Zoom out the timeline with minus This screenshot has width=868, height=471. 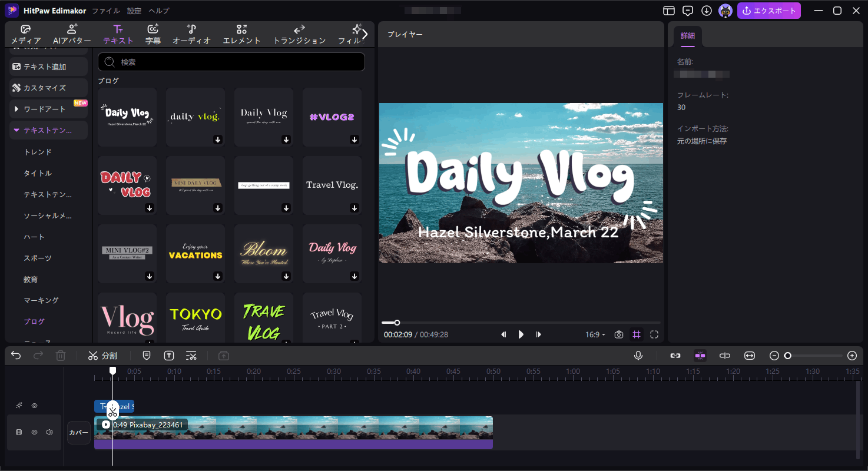(x=774, y=356)
